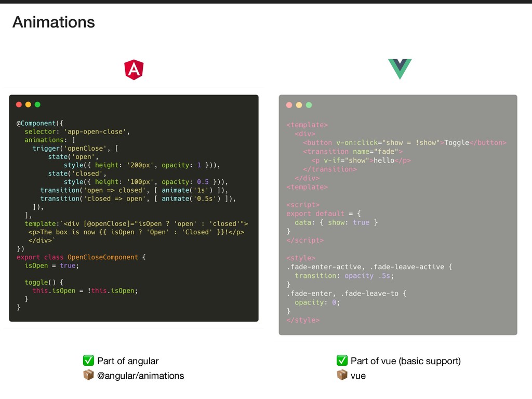Click the template div [@openClose] line
Viewport: 532px width, 399px height.
[x=136, y=223]
